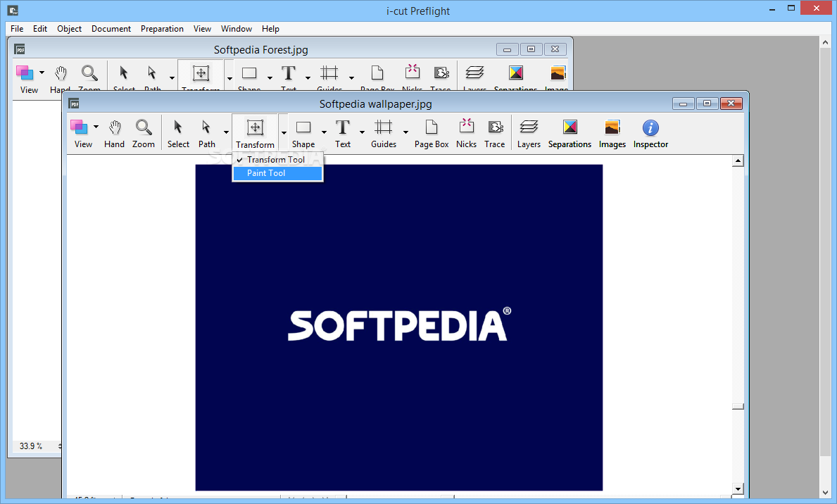This screenshot has height=504, width=837.
Task: Open the Layers panel in wallpaper window
Action: (529, 134)
